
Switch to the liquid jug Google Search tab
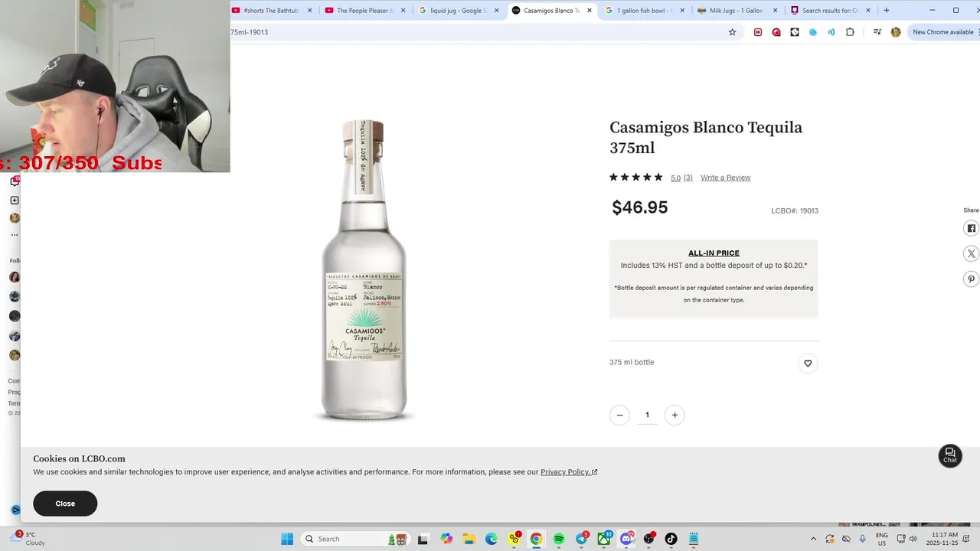tap(458, 11)
